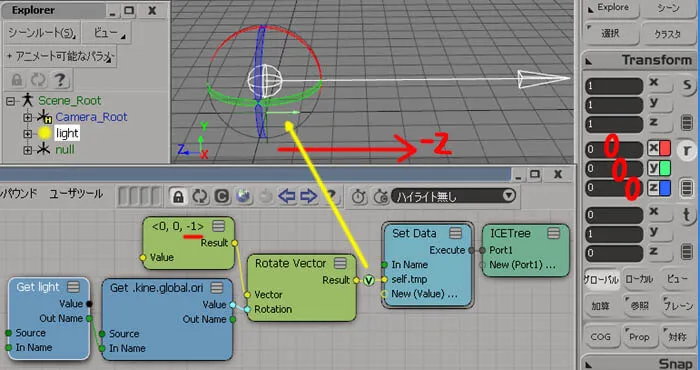The height and width of the screenshot is (370, 700).
Task: Select the ローカル transform mode
Action: pyautogui.click(x=639, y=279)
